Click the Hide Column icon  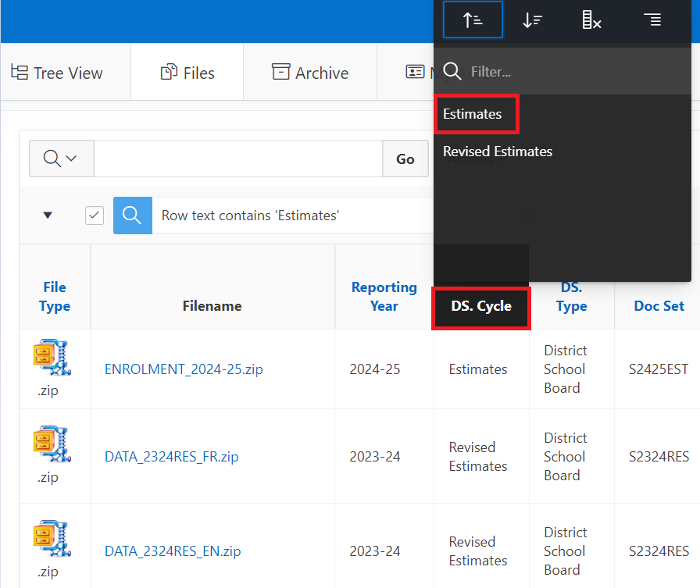(x=591, y=20)
